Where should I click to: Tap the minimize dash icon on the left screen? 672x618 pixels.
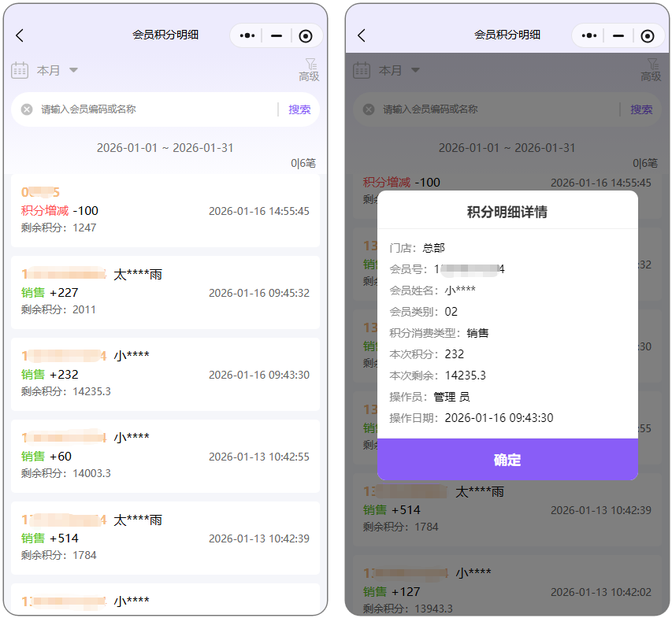click(277, 35)
